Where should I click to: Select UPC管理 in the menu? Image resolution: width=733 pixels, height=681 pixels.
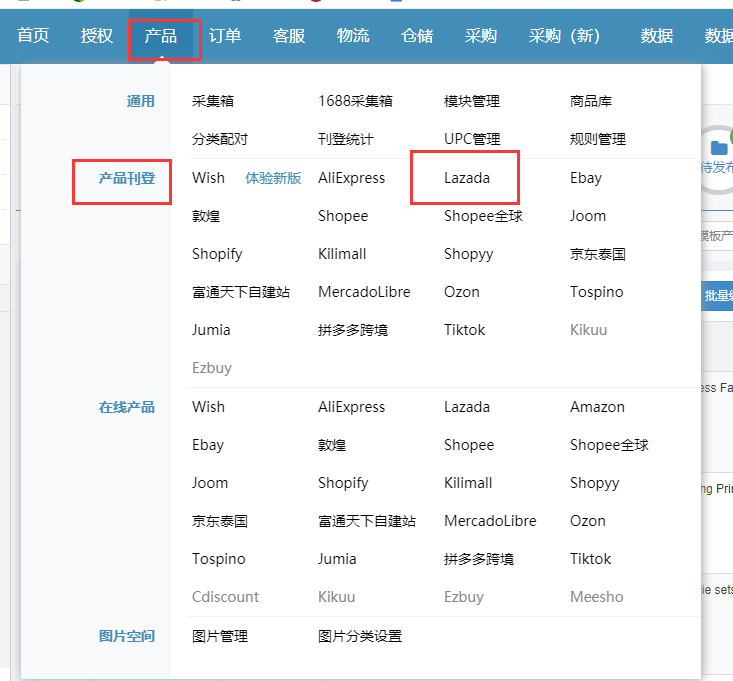click(472, 139)
